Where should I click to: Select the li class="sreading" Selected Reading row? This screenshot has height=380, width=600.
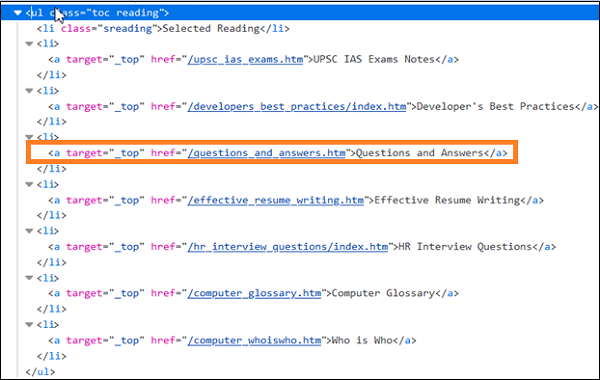(x=163, y=29)
